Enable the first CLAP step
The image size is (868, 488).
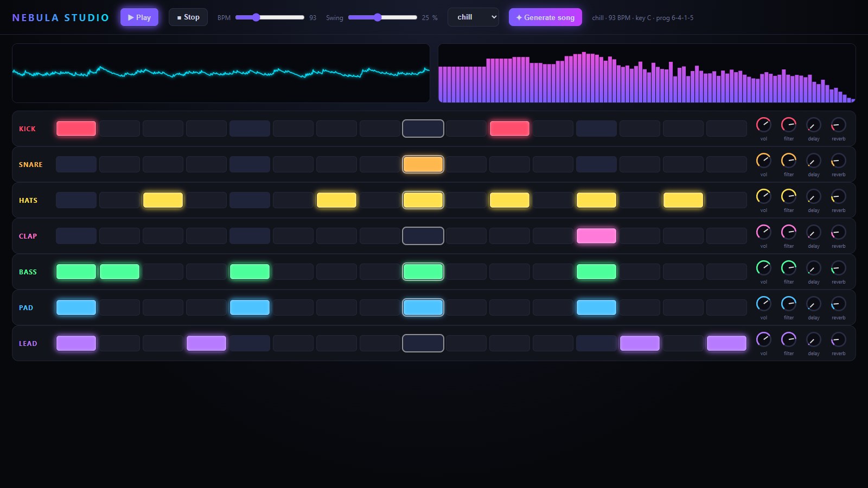pyautogui.click(x=76, y=236)
